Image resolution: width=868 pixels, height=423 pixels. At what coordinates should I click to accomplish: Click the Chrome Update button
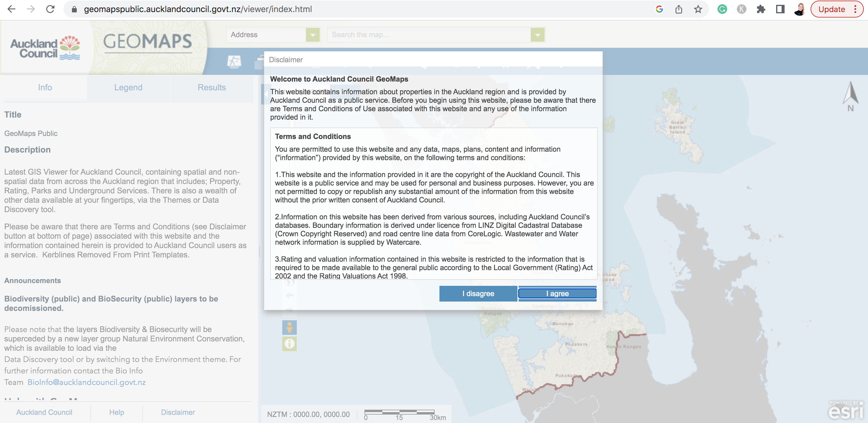(x=832, y=9)
